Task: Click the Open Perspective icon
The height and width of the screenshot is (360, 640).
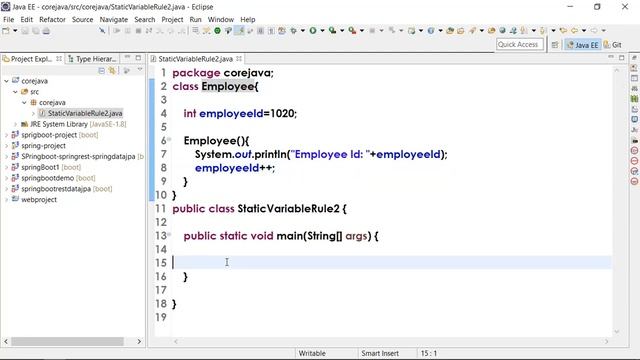Action: coord(555,45)
